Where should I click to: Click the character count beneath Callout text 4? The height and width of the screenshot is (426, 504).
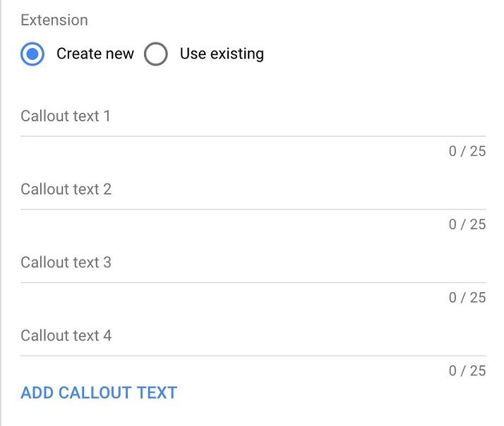point(467,371)
